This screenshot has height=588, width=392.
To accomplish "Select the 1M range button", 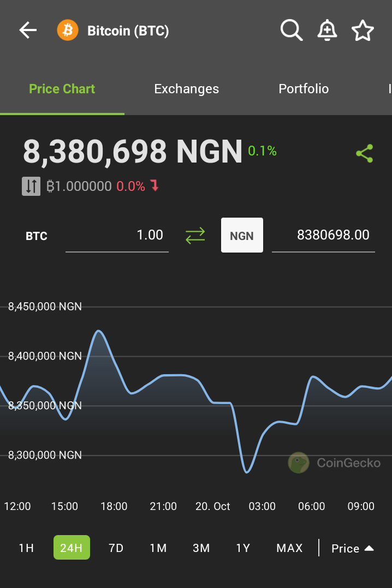I will 158,548.
